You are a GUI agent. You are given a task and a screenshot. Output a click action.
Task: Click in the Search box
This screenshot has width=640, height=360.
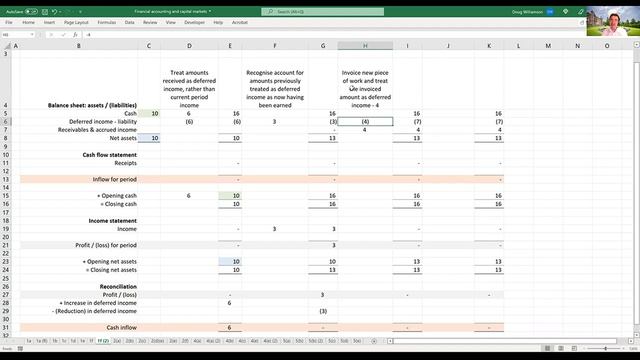click(322, 12)
